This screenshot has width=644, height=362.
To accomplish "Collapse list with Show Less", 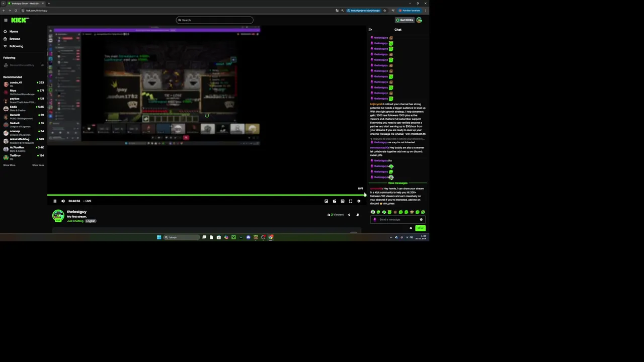I will [x=38, y=165].
